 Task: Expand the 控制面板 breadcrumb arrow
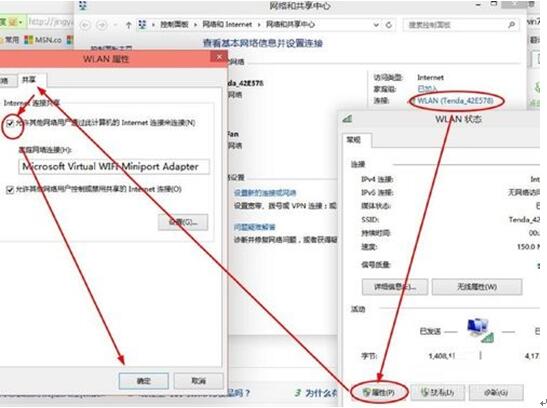click(195, 24)
